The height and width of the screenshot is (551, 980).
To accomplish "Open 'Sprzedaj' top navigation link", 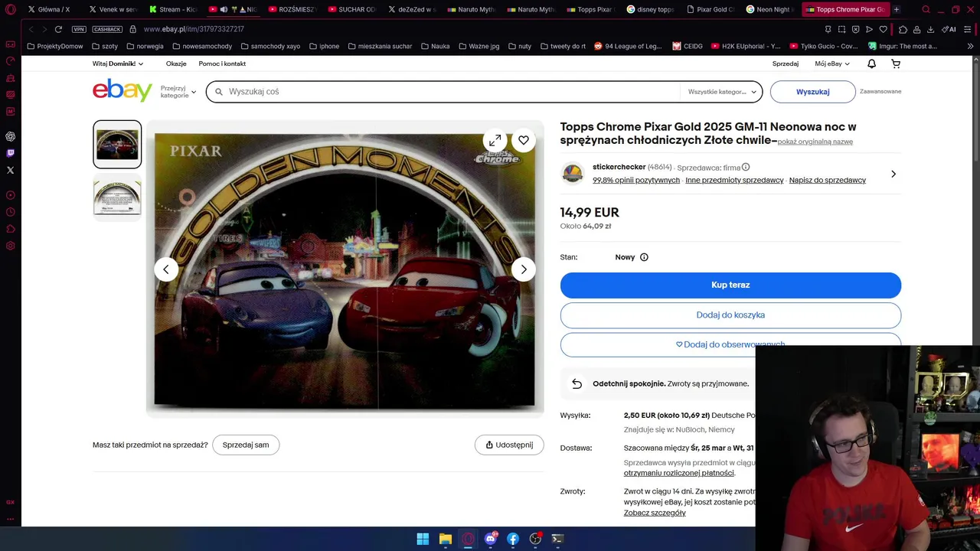I will (786, 64).
